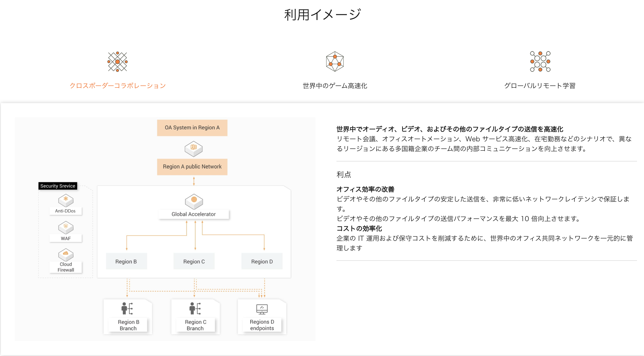The image size is (644, 356).
Task: Click the Region C box
Action: [x=194, y=261]
